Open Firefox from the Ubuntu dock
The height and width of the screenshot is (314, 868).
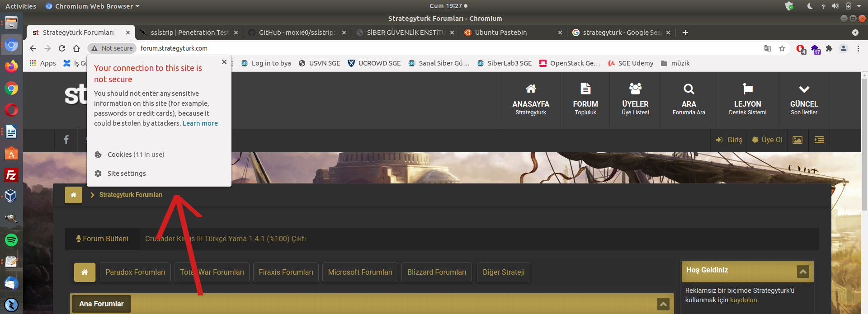[11, 66]
